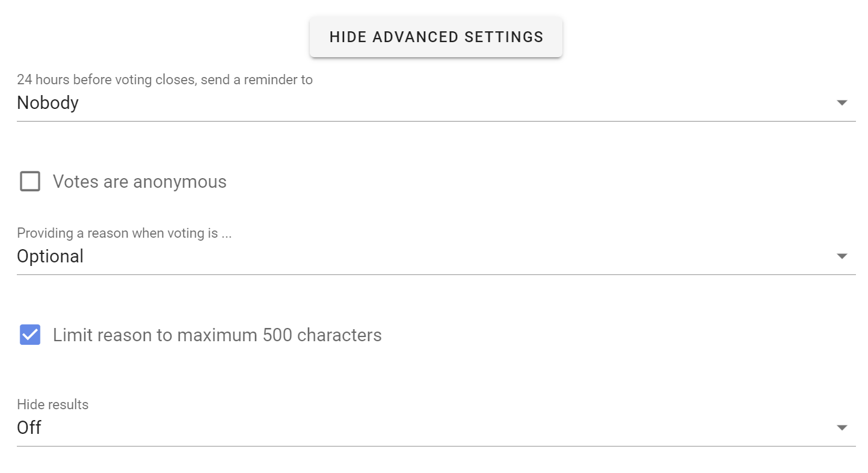868x473 pixels.
Task: Click the white checkmark icon in the blue box
Action: click(30, 335)
